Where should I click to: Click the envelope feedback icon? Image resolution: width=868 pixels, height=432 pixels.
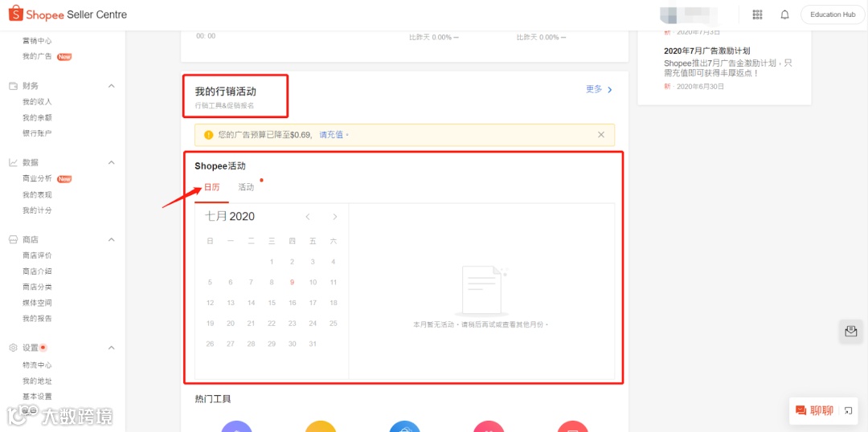pyautogui.click(x=851, y=332)
